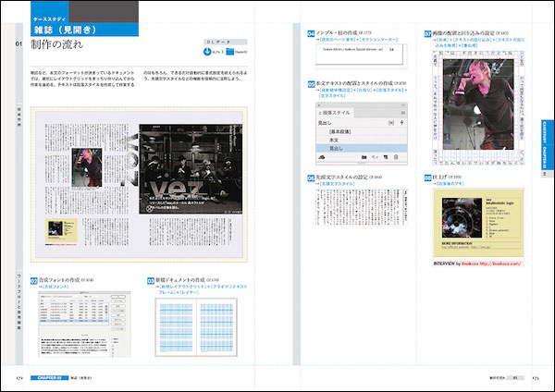Click the [+] new style icon in panel
This screenshot has width=555, height=392.
click(390, 122)
